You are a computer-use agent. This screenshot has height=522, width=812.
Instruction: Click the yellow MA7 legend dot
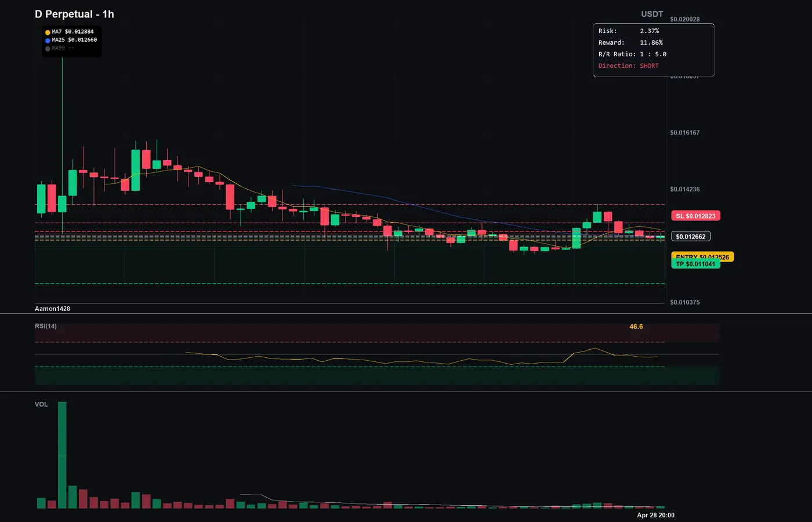click(48, 32)
